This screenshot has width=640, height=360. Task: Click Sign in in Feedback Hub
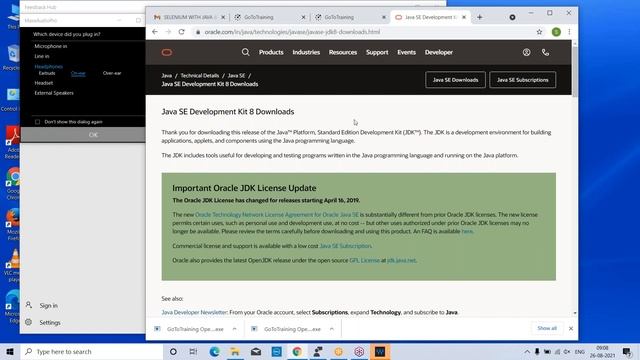48,306
